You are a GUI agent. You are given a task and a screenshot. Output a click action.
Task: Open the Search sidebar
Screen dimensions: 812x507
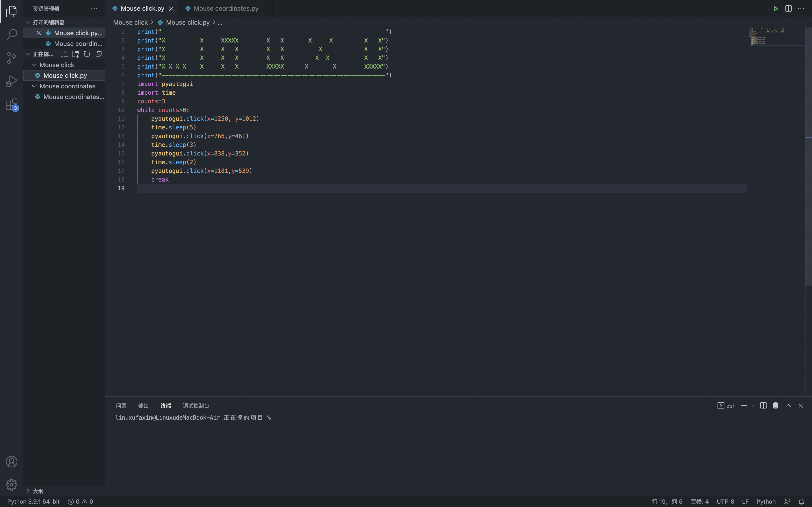point(12,35)
